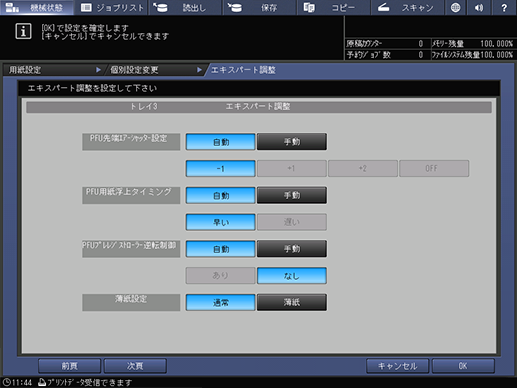Click the 薄紙設定 label

(x=131, y=302)
